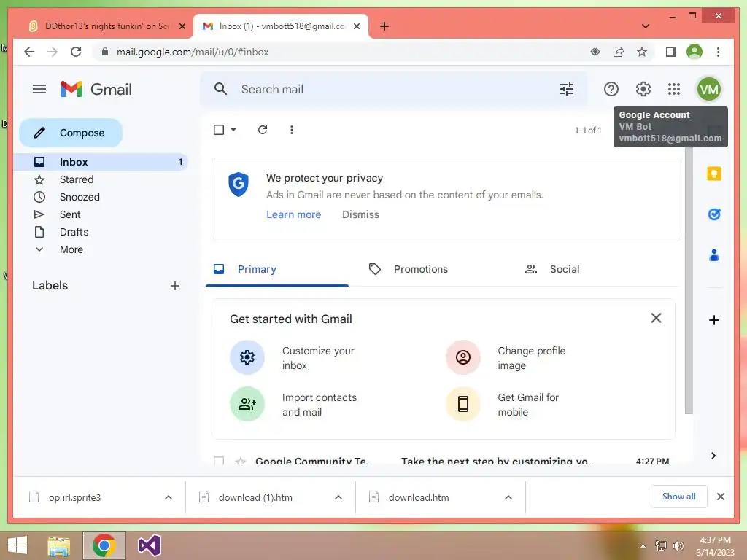This screenshot has height=560, width=747.
Task: Click Change profile image icon
Action: click(x=462, y=357)
